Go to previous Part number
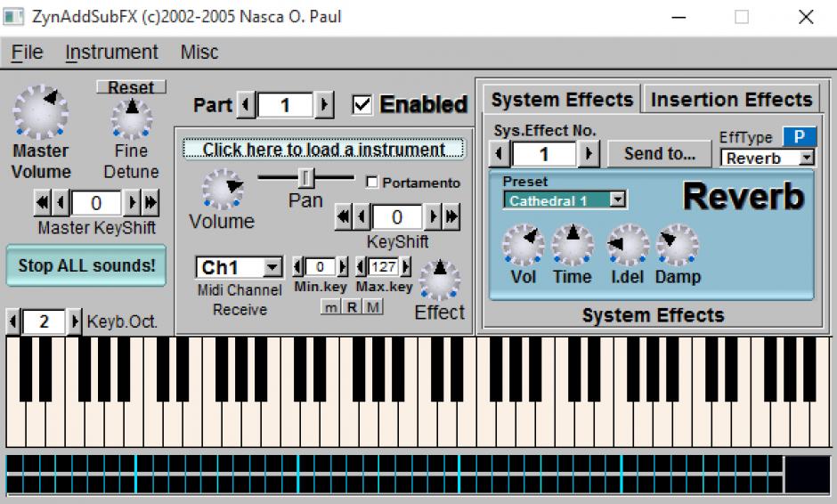Image resolution: width=837 pixels, height=504 pixels. 246,104
